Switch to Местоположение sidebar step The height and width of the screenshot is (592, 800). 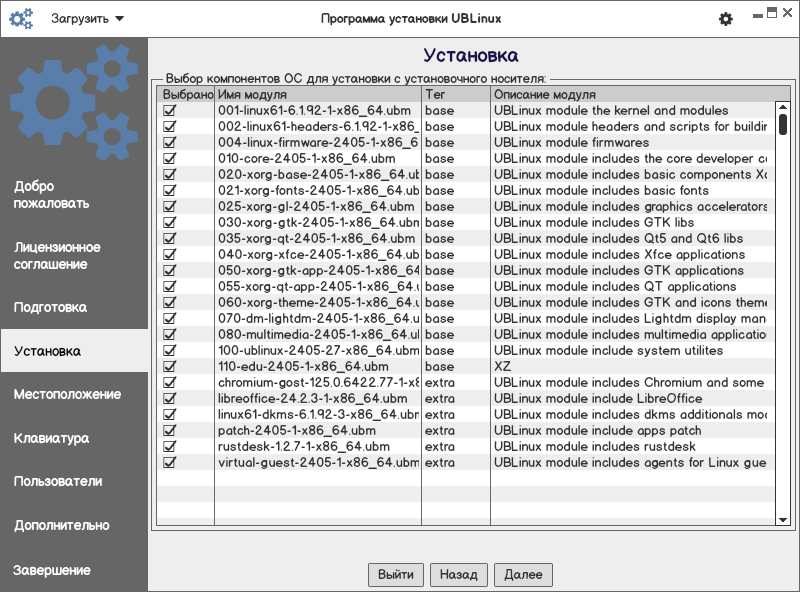(x=67, y=395)
